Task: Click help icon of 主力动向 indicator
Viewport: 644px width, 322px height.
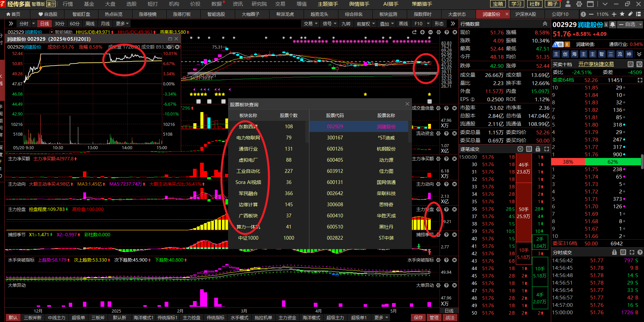Action: click(446, 184)
